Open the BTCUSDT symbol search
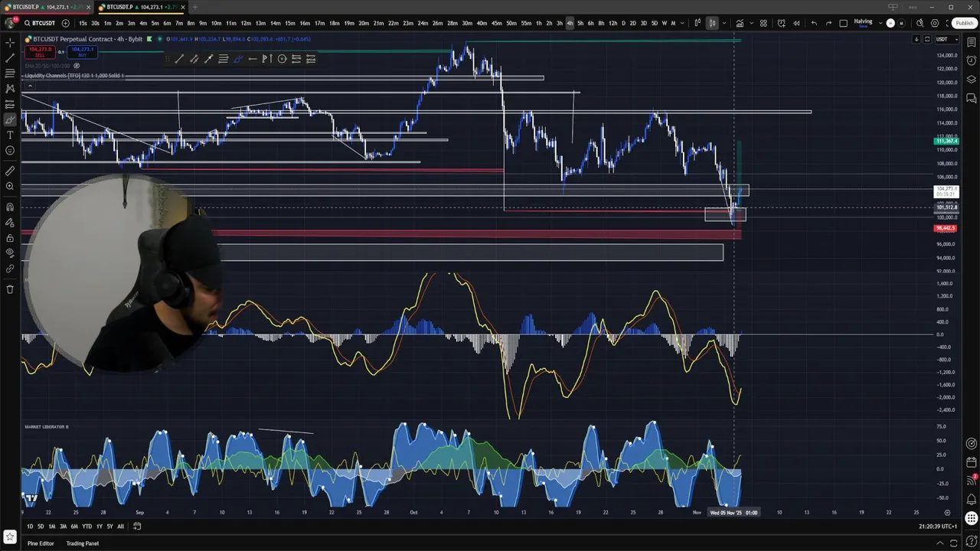This screenshot has height=551, width=980. pos(38,23)
